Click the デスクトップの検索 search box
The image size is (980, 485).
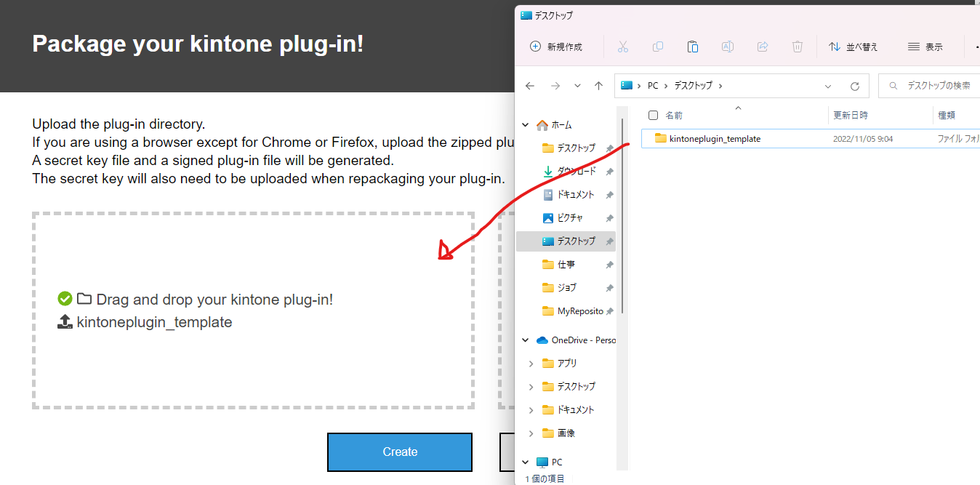click(929, 86)
